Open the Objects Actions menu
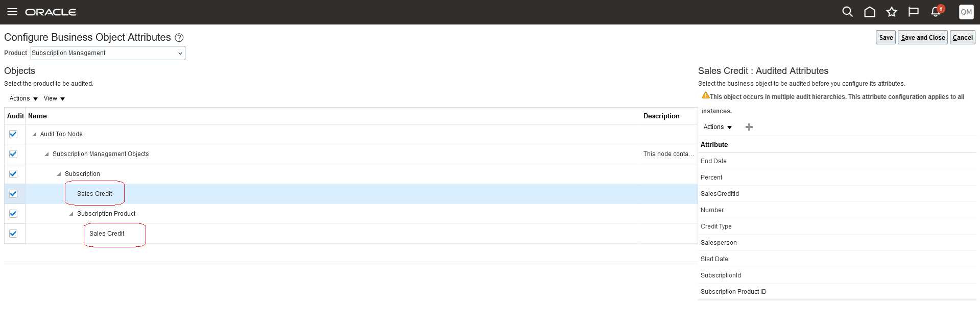The image size is (980, 331). [23, 98]
